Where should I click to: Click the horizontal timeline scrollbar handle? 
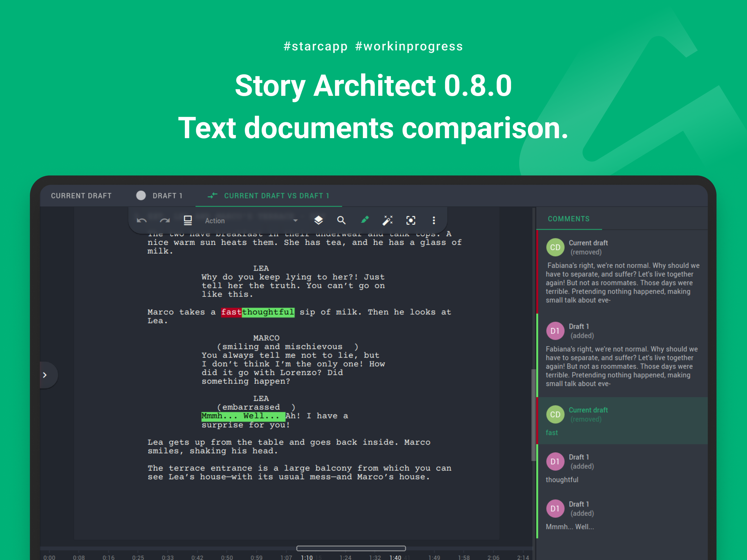[351, 548]
